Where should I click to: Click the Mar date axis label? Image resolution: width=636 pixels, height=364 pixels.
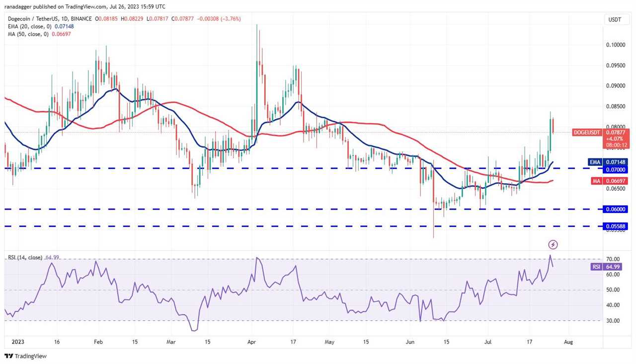click(171, 342)
